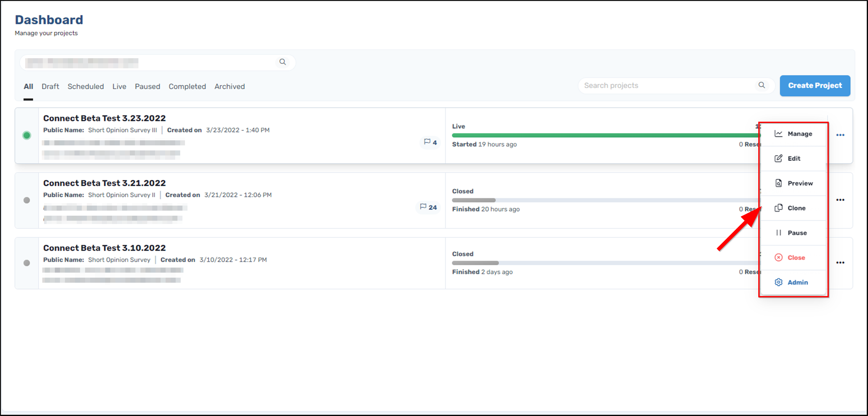
Task: Click the flag badge showing 24
Action: tap(428, 207)
